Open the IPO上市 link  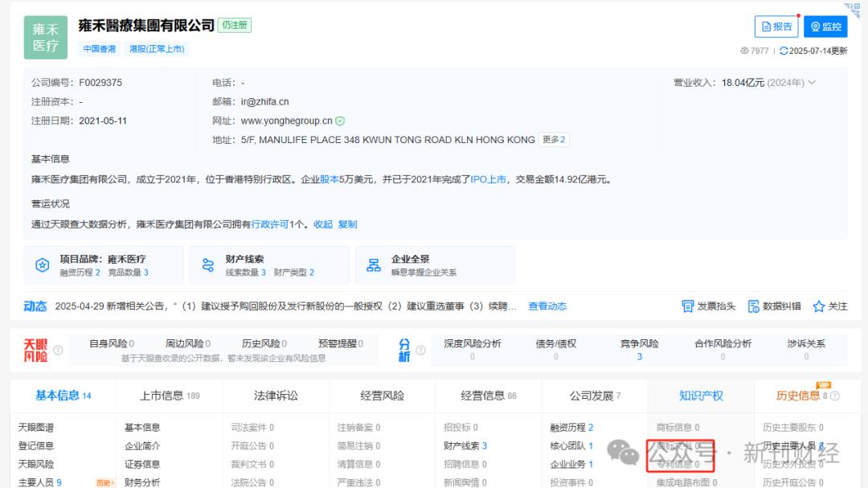coord(489,179)
